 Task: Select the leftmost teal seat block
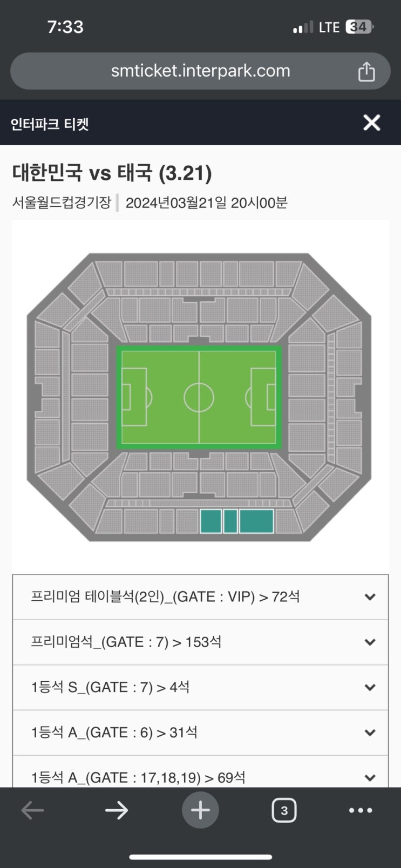(210, 521)
